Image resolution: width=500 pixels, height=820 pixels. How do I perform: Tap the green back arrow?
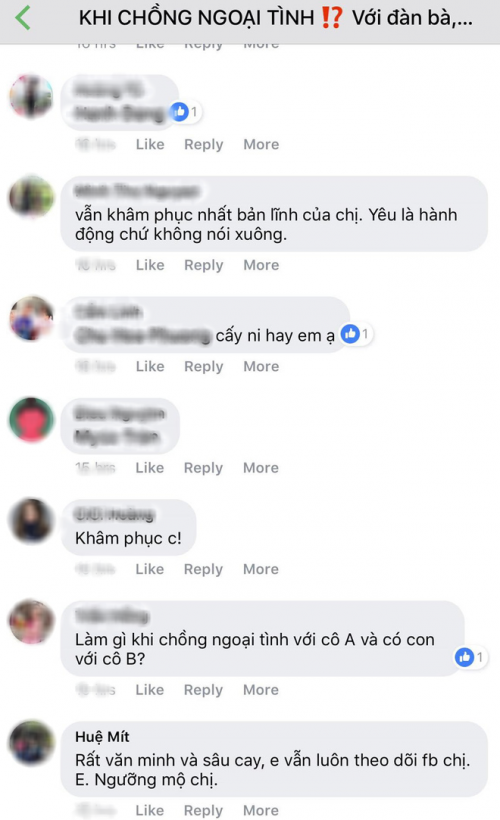click(x=23, y=17)
